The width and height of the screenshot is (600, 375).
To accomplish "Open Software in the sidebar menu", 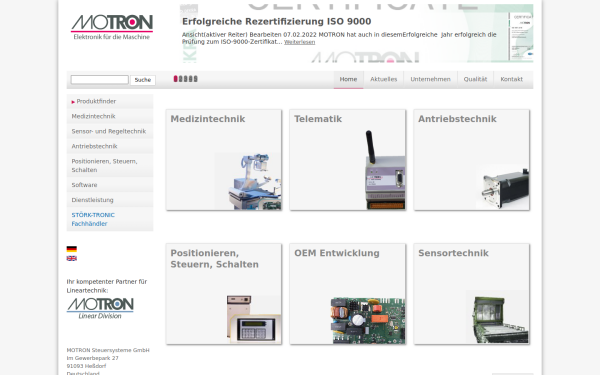I will coord(110,185).
